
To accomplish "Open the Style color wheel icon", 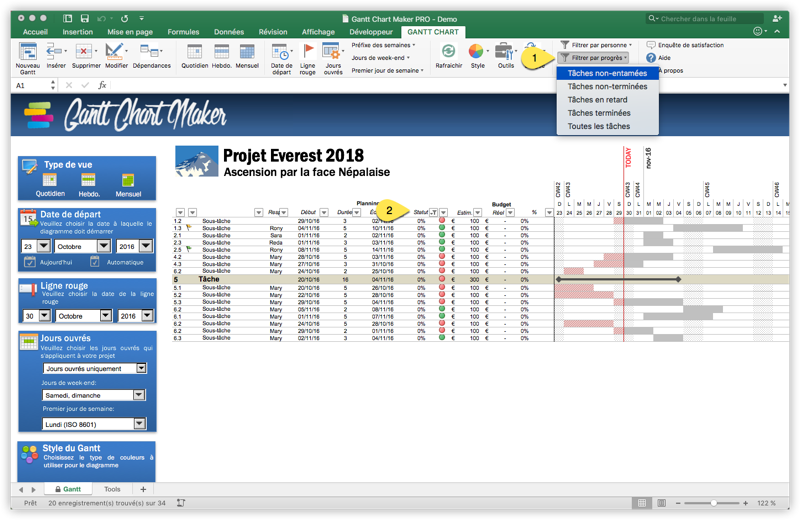I will pyautogui.click(x=476, y=51).
